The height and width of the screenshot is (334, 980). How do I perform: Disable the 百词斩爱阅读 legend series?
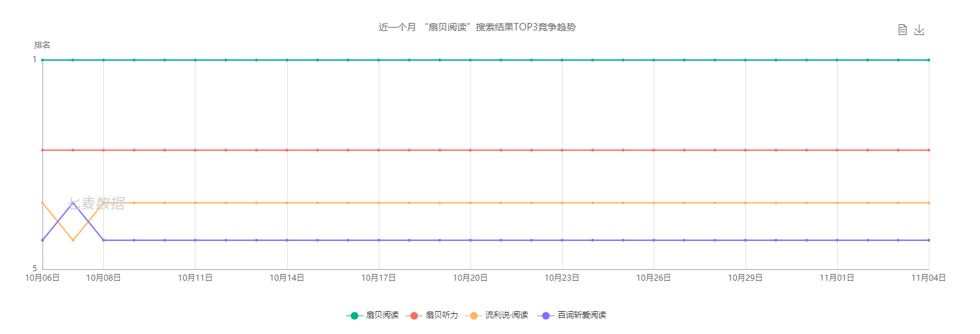pyautogui.click(x=575, y=315)
